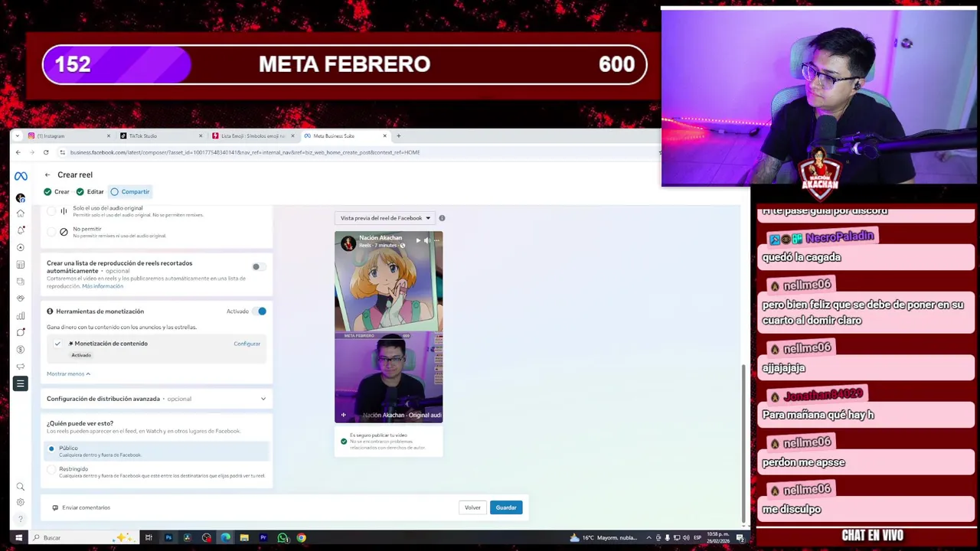The width and height of the screenshot is (980, 551).
Task: Open three-dot menu on reel preview
Action: click(x=436, y=240)
